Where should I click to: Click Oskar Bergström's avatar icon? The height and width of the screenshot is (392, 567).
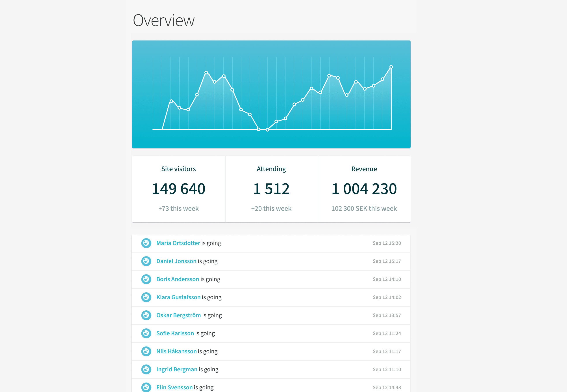146,315
